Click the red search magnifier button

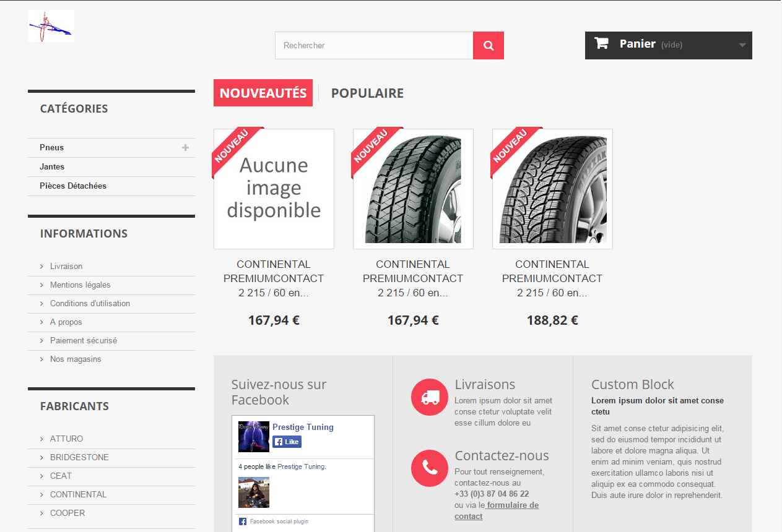click(x=489, y=45)
